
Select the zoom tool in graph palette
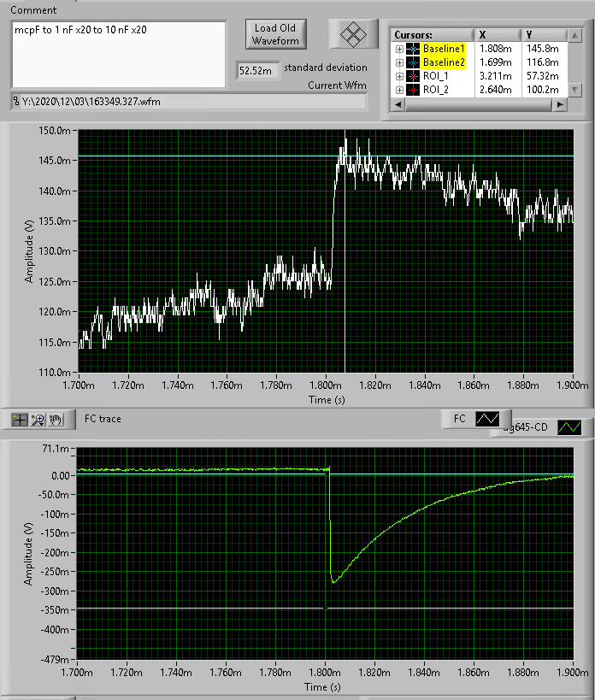[x=38, y=420]
